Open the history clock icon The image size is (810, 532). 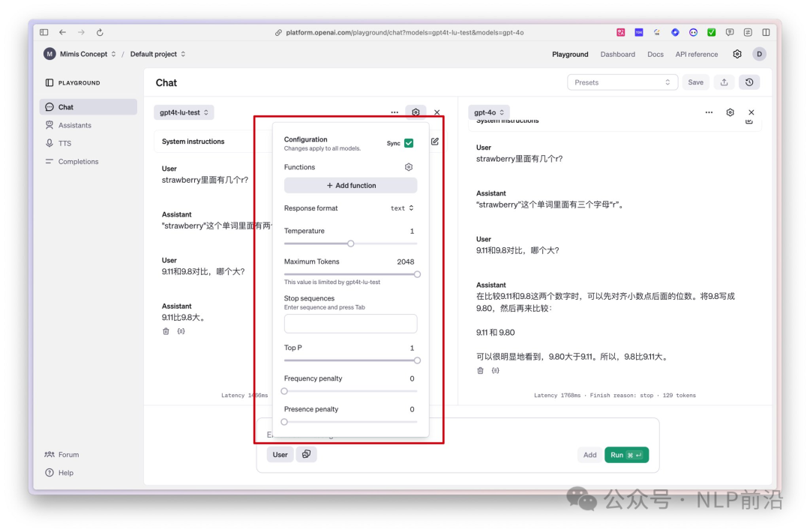coord(749,82)
